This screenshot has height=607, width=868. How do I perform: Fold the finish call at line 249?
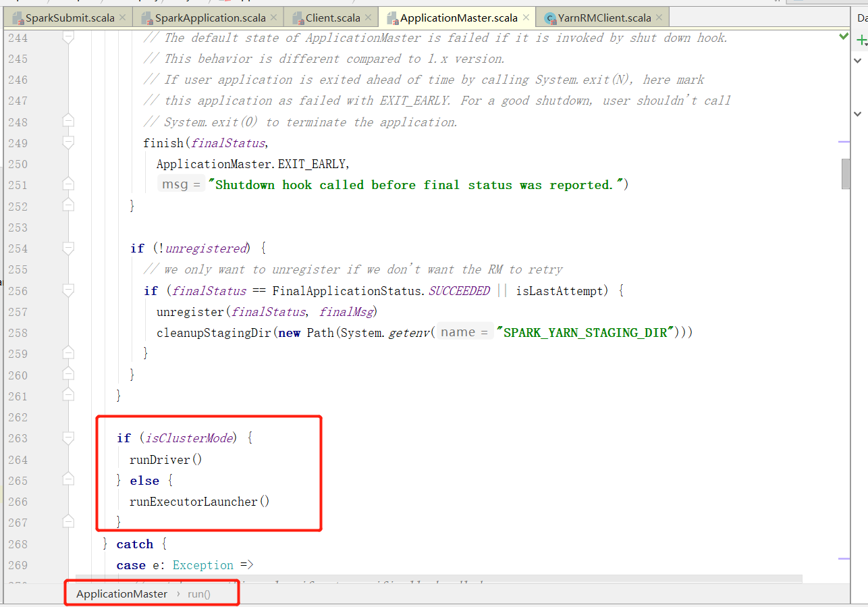click(x=67, y=142)
